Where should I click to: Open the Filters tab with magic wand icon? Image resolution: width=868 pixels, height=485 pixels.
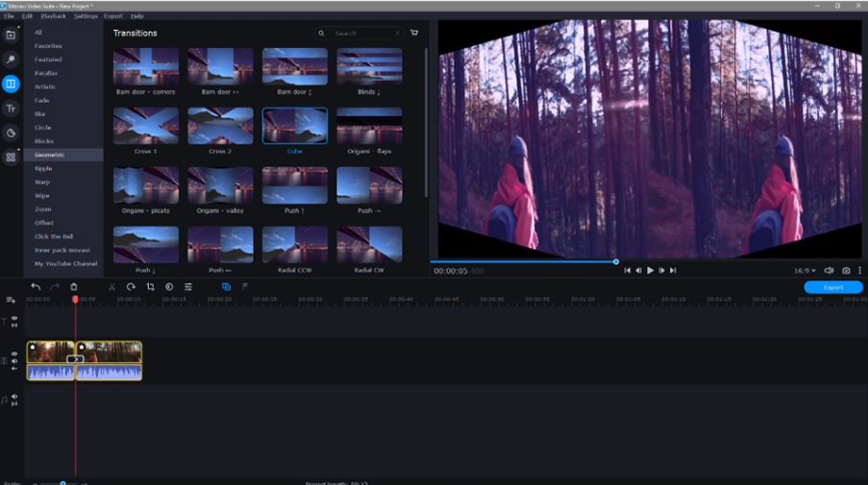click(11, 60)
